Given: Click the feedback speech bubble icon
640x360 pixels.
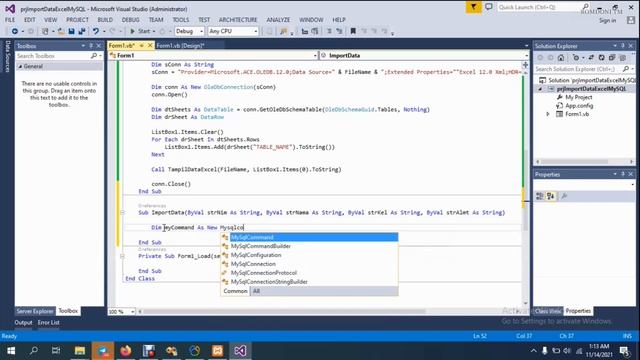Looking at the screenshot, I should click(x=489, y=7).
